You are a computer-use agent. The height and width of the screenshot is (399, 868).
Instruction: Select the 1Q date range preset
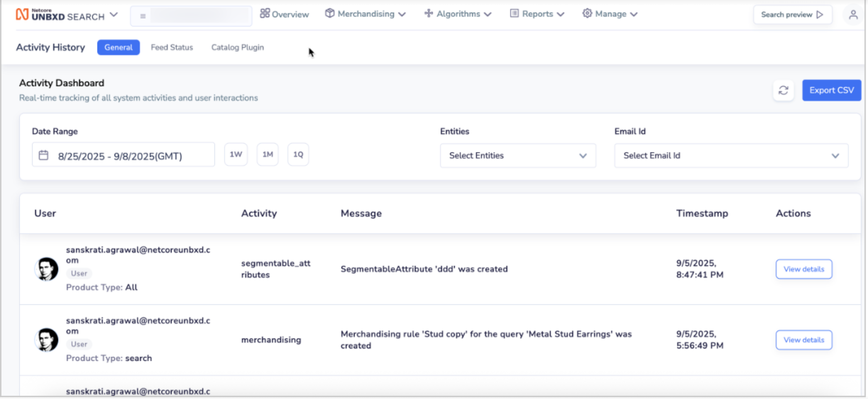(x=298, y=154)
